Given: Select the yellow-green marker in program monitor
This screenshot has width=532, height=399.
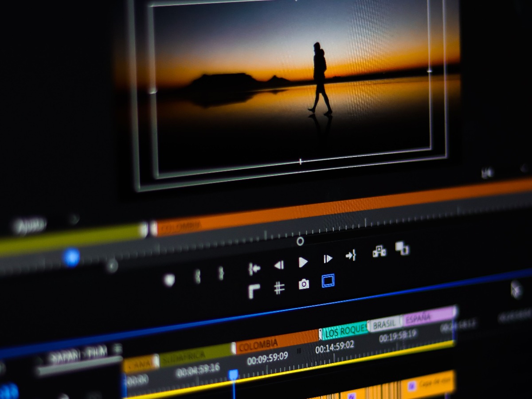Looking at the screenshot, I should point(74,239).
